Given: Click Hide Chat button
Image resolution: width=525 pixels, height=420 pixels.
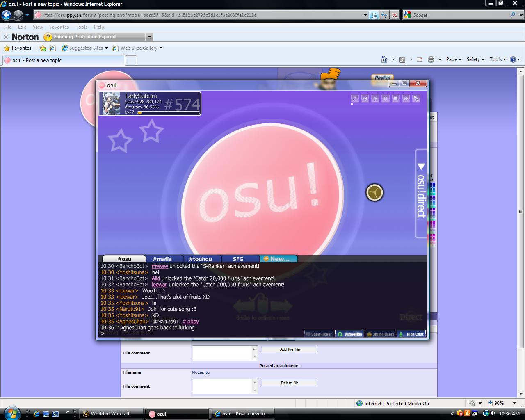Looking at the screenshot, I should pos(411,334).
